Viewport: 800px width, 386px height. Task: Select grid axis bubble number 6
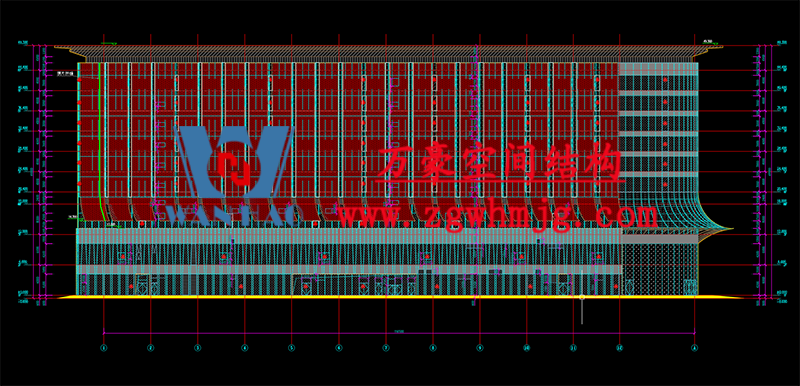point(339,348)
